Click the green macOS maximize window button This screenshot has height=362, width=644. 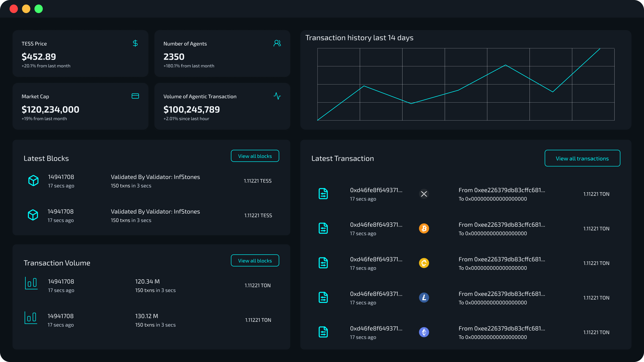(x=38, y=9)
